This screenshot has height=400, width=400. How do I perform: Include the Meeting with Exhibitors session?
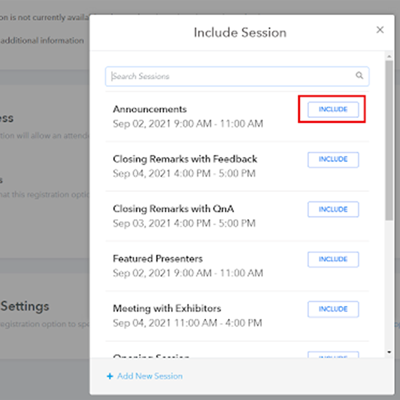click(x=333, y=309)
